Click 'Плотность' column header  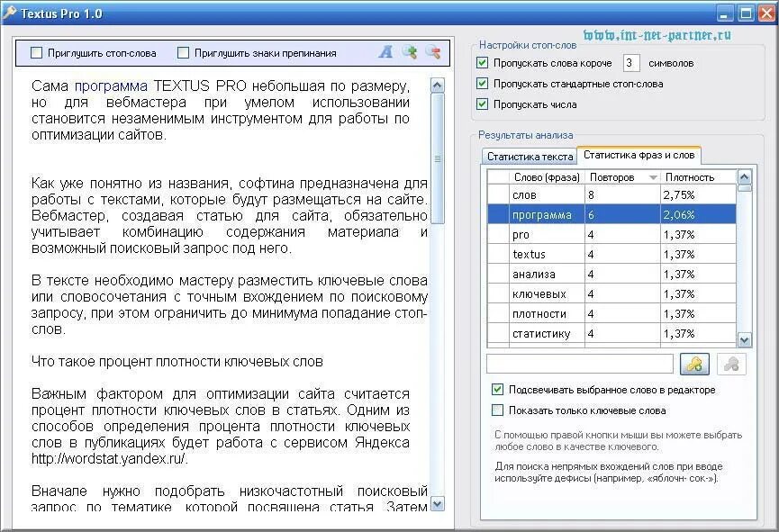(x=698, y=177)
